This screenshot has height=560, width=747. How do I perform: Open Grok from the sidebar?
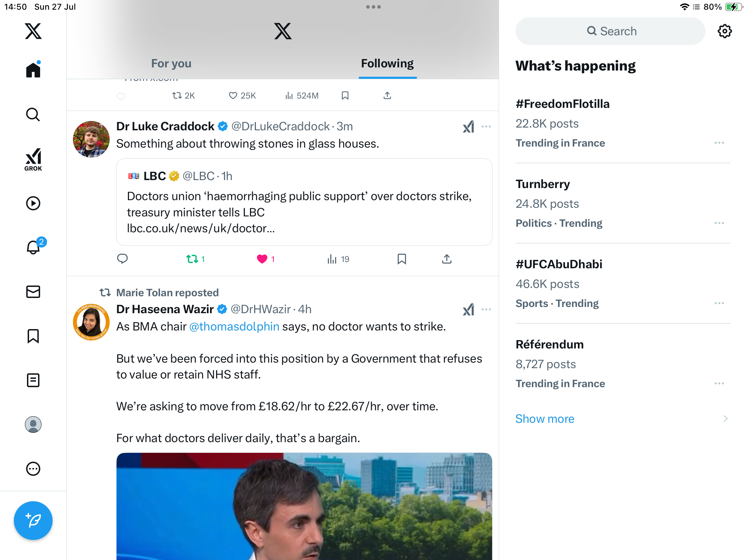(33, 159)
